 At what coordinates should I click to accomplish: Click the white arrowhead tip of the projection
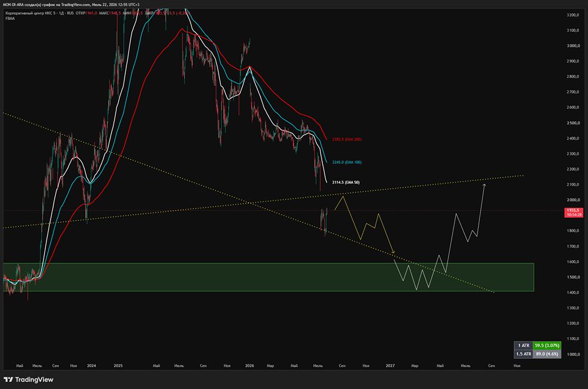[484, 185]
